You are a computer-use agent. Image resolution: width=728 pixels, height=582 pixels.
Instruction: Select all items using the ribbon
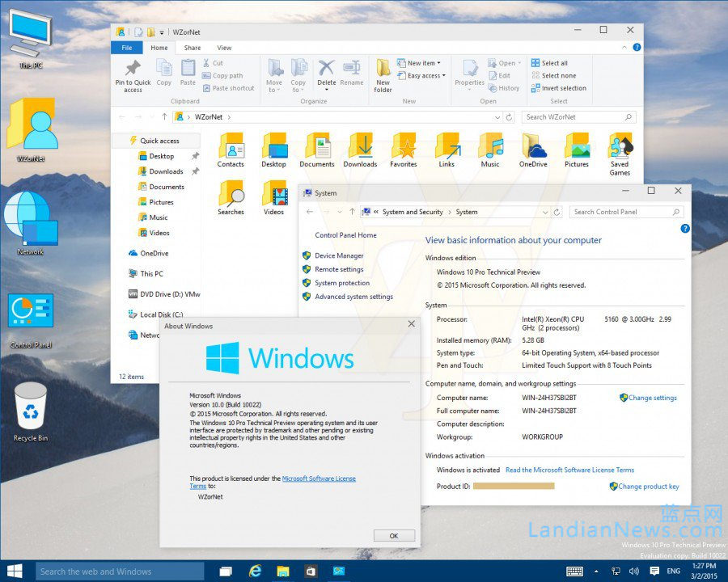pyautogui.click(x=555, y=62)
